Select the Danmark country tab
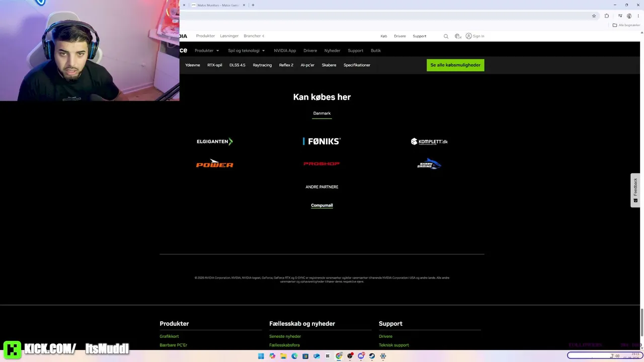The height and width of the screenshot is (362, 644). (x=322, y=113)
